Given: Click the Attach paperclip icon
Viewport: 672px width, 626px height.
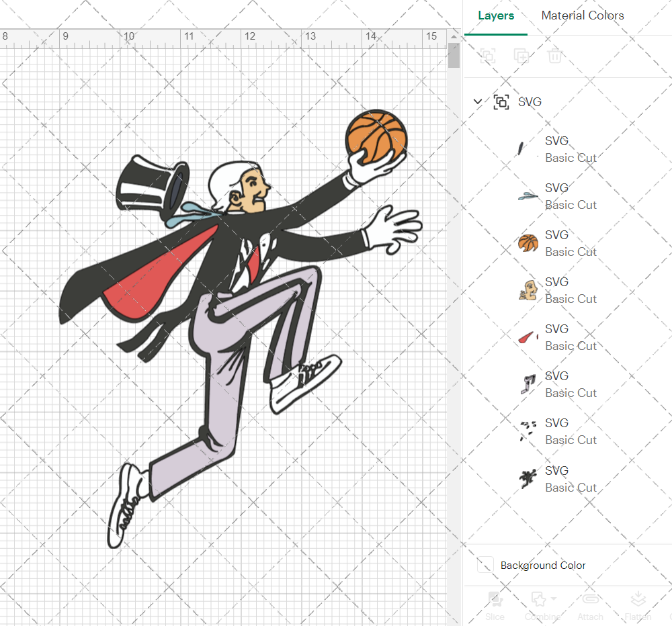Looking at the screenshot, I should click(x=590, y=599).
